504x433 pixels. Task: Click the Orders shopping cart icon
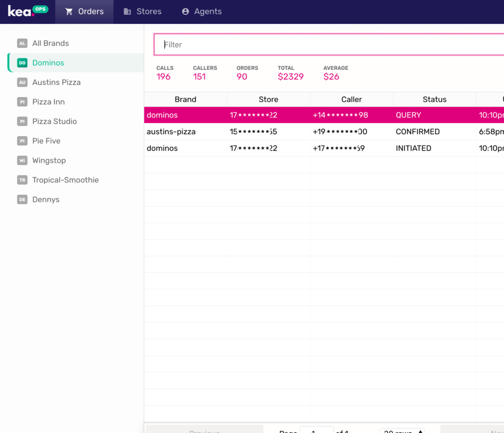(69, 11)
